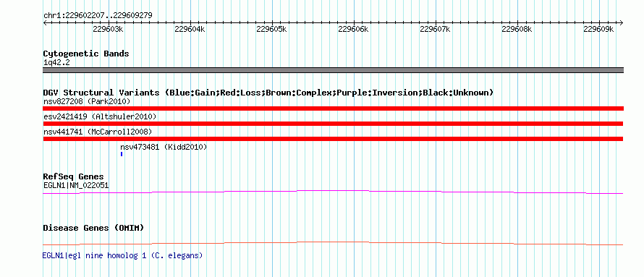Open variant esv2421419 (Altshuler2010) label
The image size is (644, 277).
[100, 116]
